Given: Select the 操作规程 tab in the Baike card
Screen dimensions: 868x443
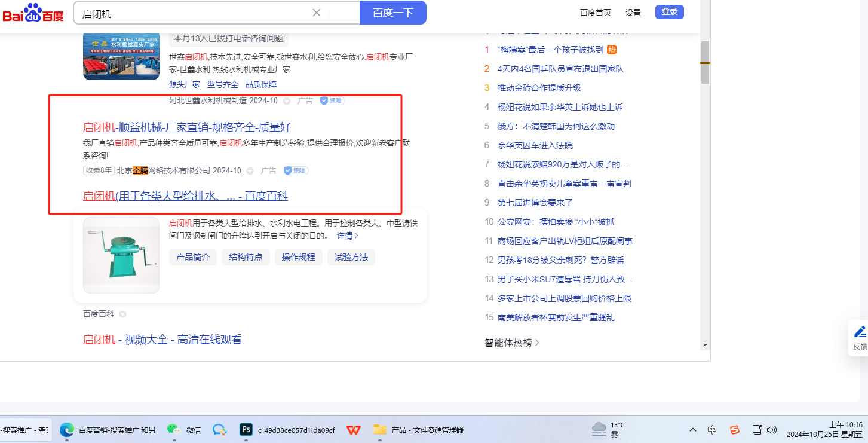Looking at the screenshot, I should coord(298,257).
